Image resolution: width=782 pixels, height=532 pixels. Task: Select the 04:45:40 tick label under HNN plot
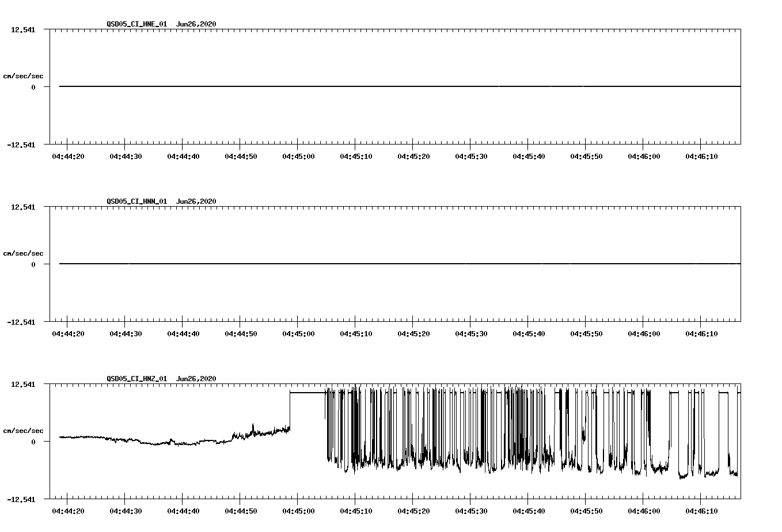pyautogui.click(x=529, y=334)
